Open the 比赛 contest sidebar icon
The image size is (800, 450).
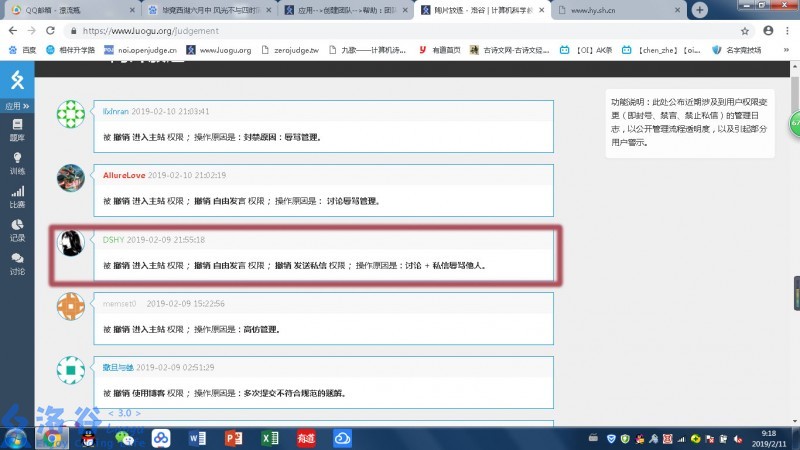[17, 196]
